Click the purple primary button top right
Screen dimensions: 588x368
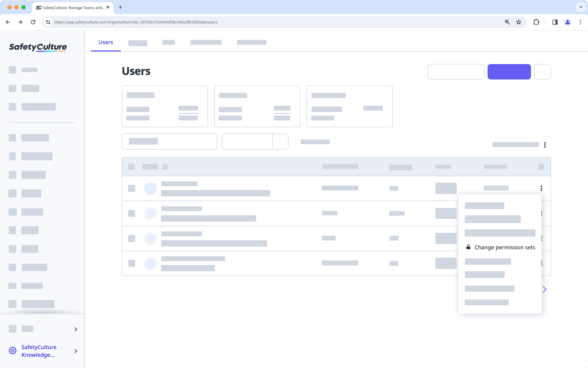pos(509,71)
